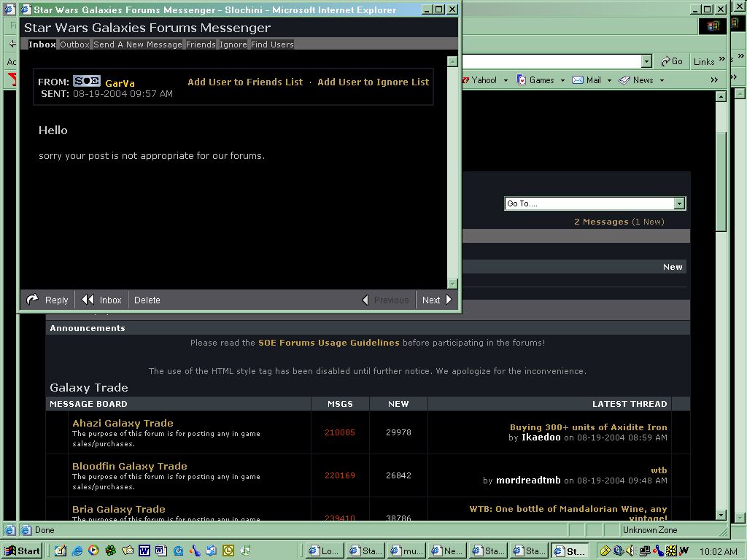Open the 2 Messages link

601,222
